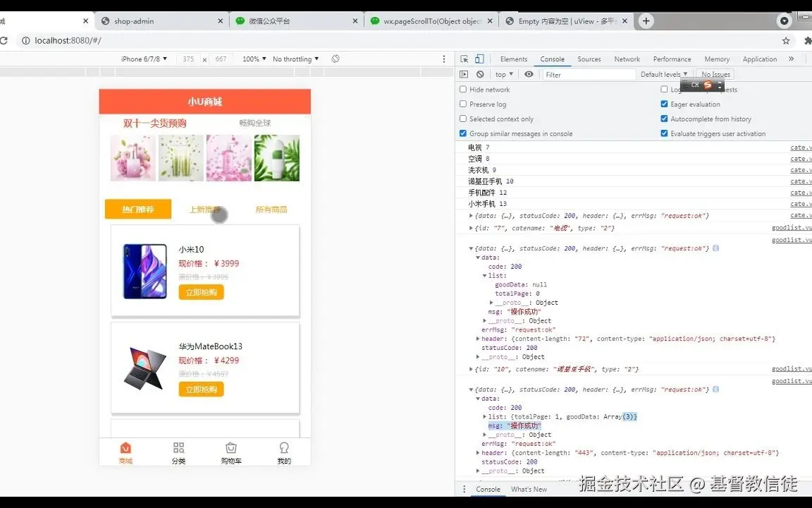Image resolution: width=812 pixels, height=508 pixels.
Task: Click the console Filter input field
Action: pyautogui.click(x=589, y=75)
